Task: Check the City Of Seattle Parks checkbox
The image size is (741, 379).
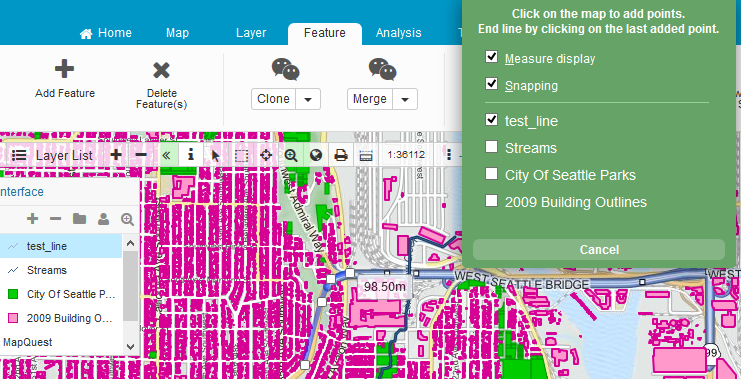Action: (491, 174)
